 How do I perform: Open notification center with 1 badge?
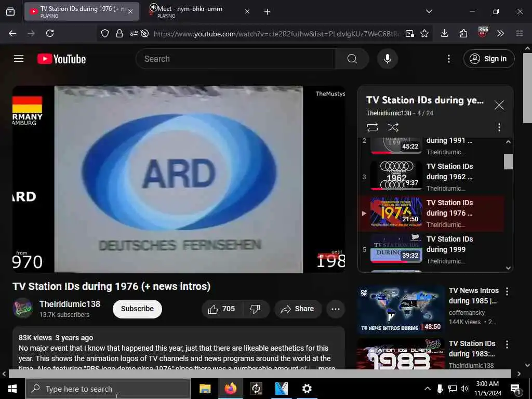pos(516,390)
